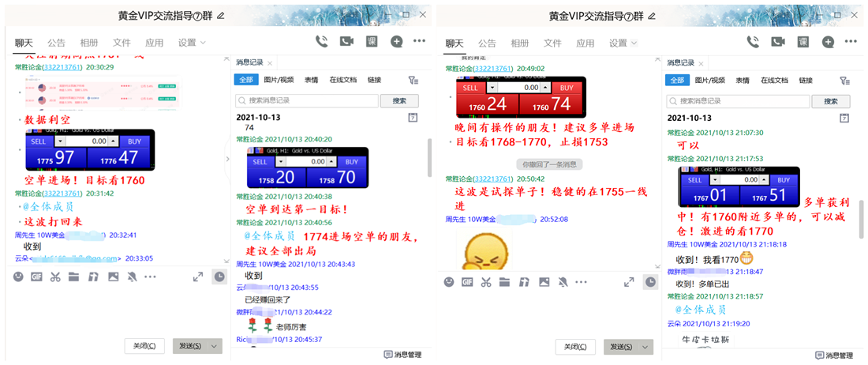The height and width of the screenshot is (365, 868).
Task: Select 全部 filter in right message record
Action: 677,80
